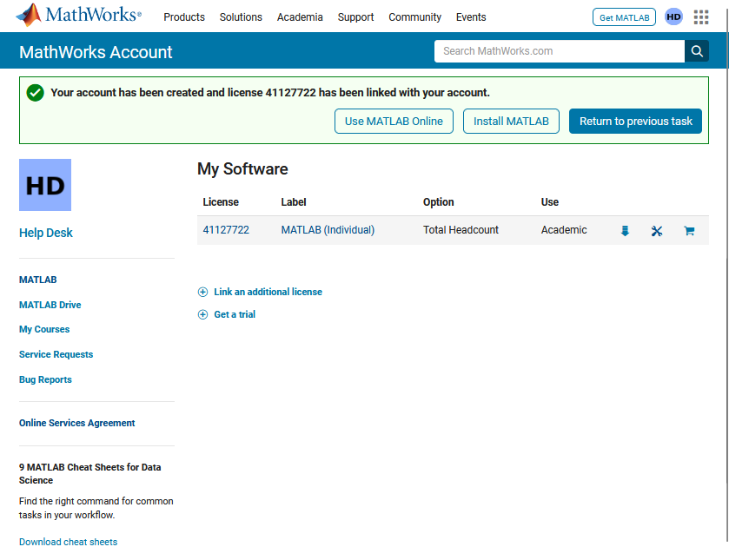Open the apps grid menu icon
This screenshot has height=560, width=729.
pos(701,17)
